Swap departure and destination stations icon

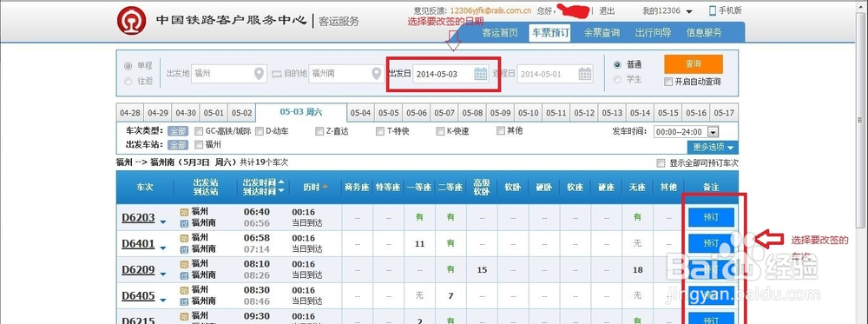(276, 74)
